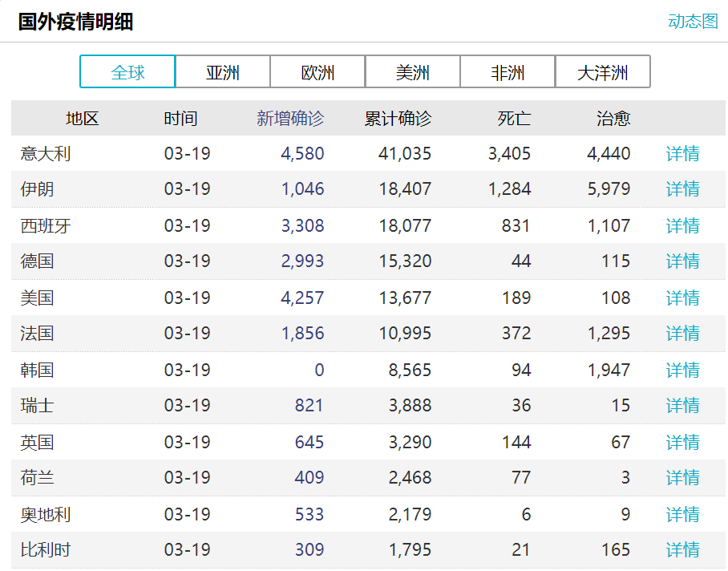Click Korea's cumulative value 8,565
Screen dimensions: 728x571
coord(410,370)
